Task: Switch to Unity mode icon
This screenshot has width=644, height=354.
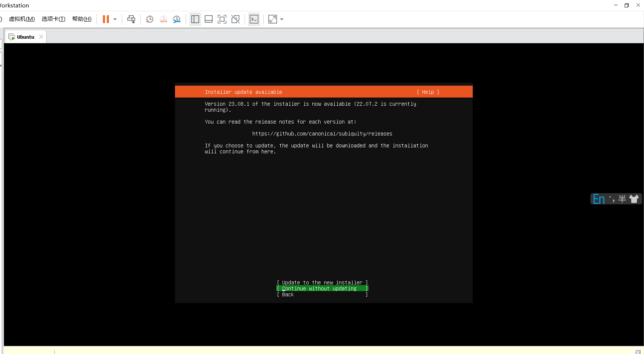Action: coord(235,19)
